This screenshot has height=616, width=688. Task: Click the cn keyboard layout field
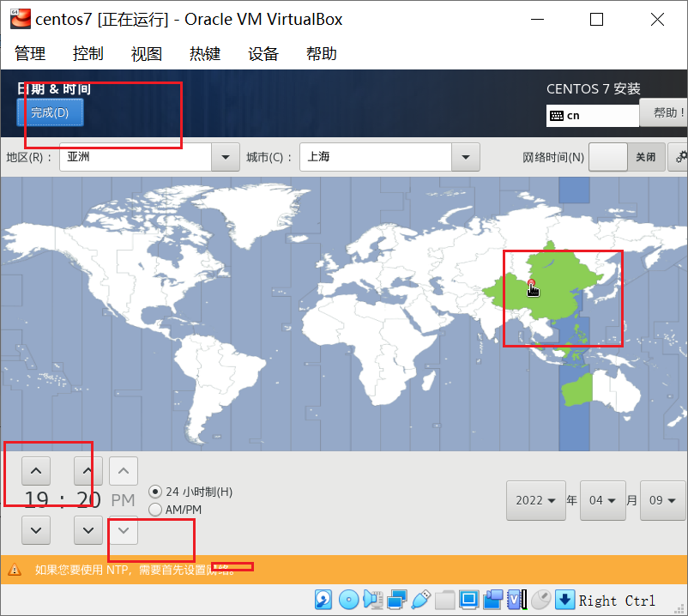point(593,116)
